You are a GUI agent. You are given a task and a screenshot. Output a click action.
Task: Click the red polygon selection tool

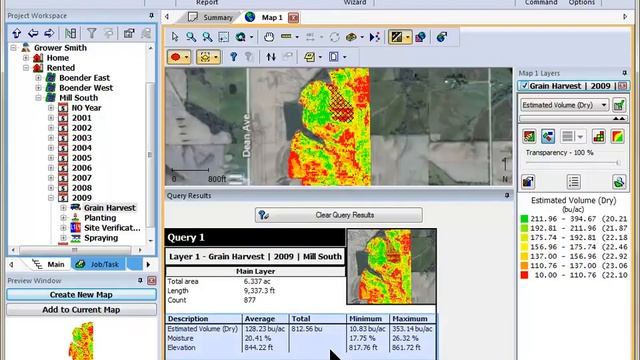point(176,57)
